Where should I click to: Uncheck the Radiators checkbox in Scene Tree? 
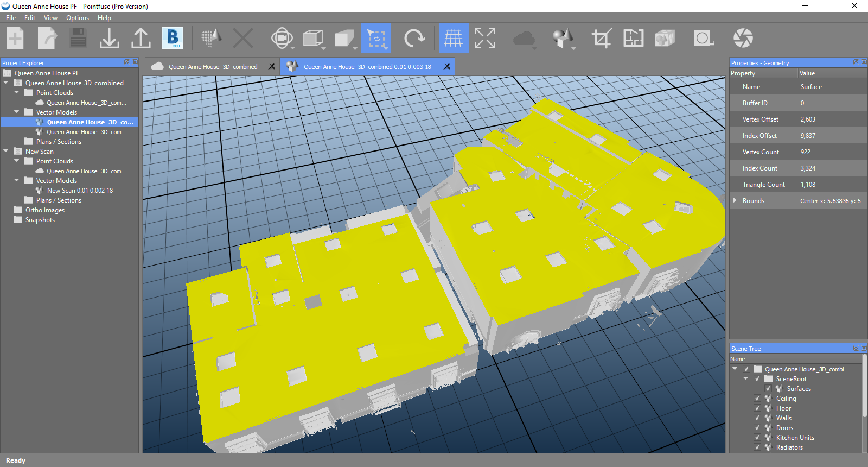point(757,447)
